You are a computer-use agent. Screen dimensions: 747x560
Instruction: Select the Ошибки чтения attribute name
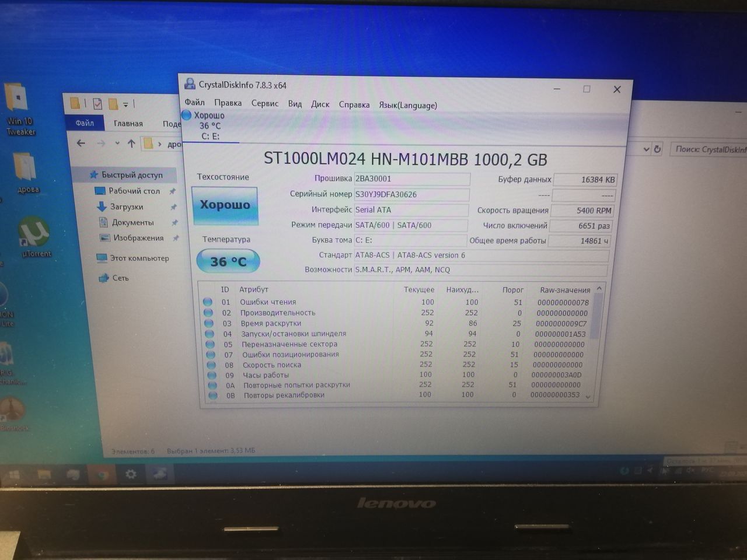click(268, 302)
